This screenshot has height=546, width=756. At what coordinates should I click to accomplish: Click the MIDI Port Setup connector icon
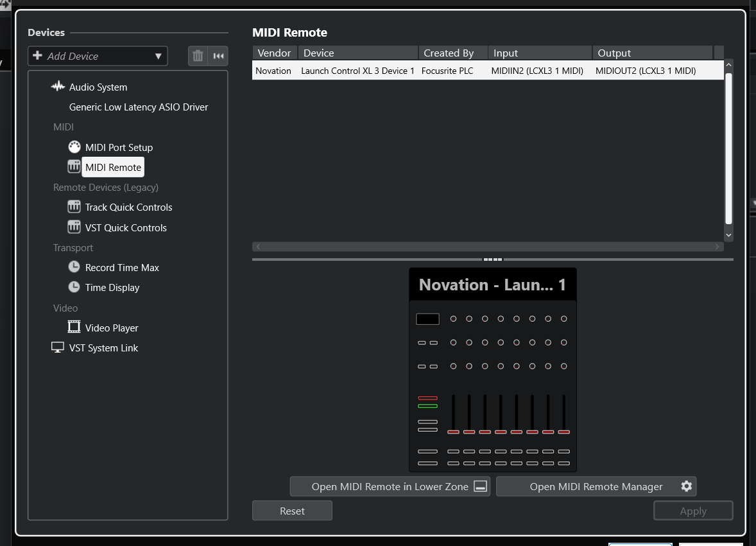[74, 146]
